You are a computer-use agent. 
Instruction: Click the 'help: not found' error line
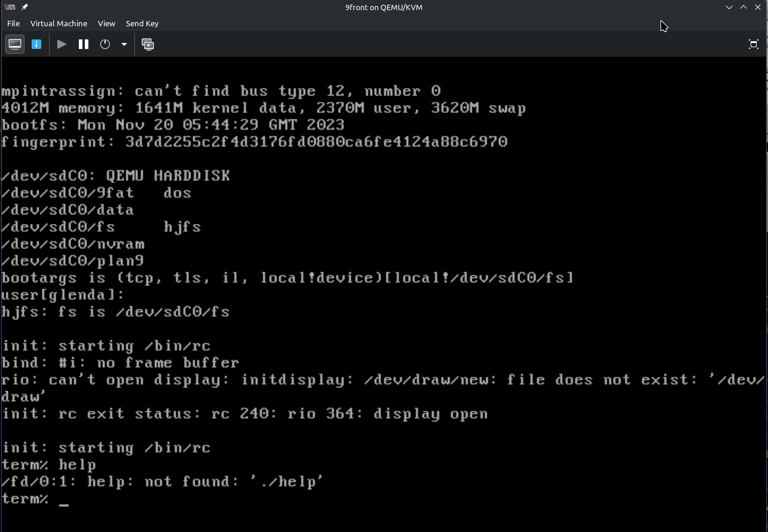tap(162, 481)
